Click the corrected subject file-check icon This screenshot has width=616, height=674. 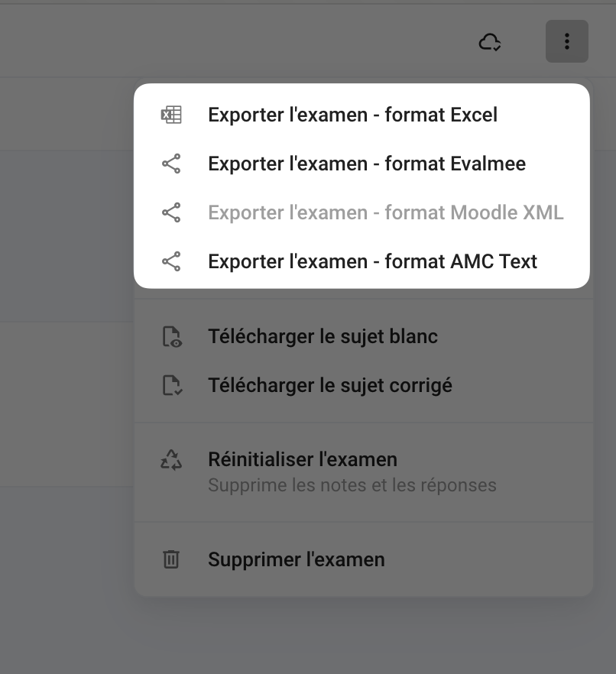(172, 385)
